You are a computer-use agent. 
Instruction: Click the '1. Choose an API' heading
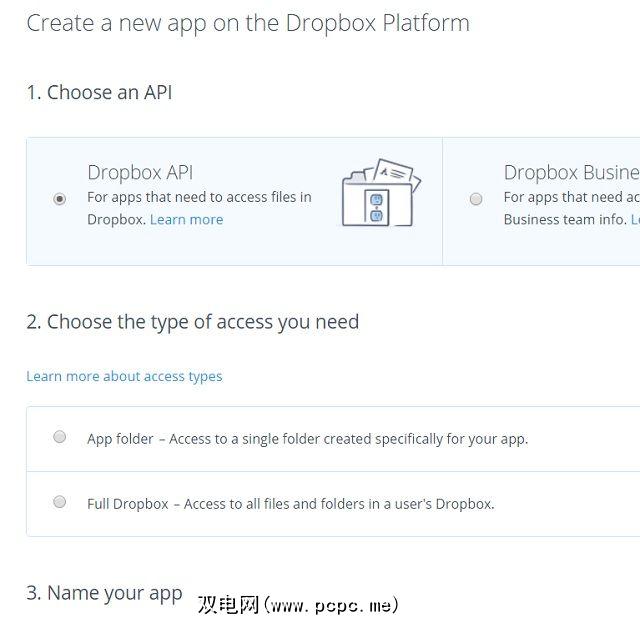[99, 92]
